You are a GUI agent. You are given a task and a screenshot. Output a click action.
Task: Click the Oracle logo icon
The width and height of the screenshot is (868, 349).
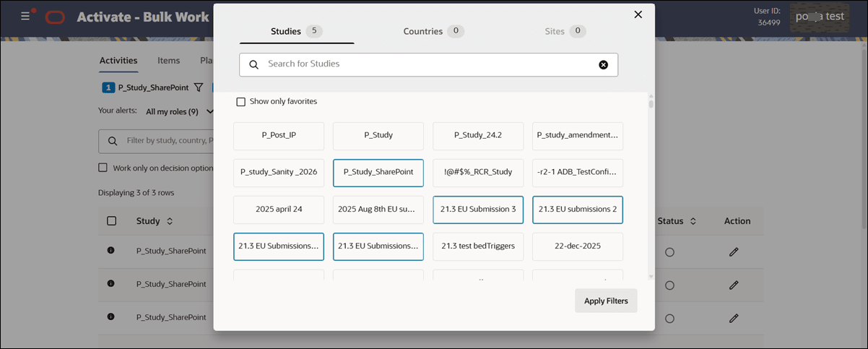56,17
